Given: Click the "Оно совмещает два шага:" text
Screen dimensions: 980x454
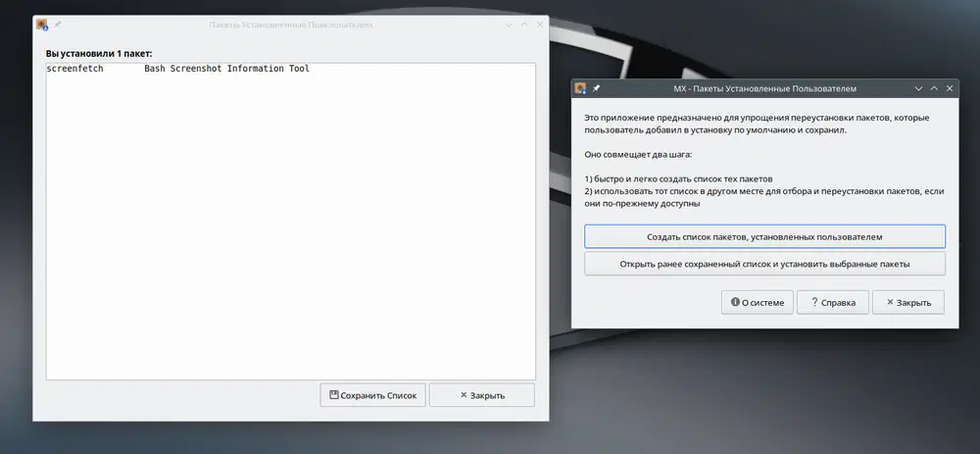Looking at the screenshot, I should [638, 154].
